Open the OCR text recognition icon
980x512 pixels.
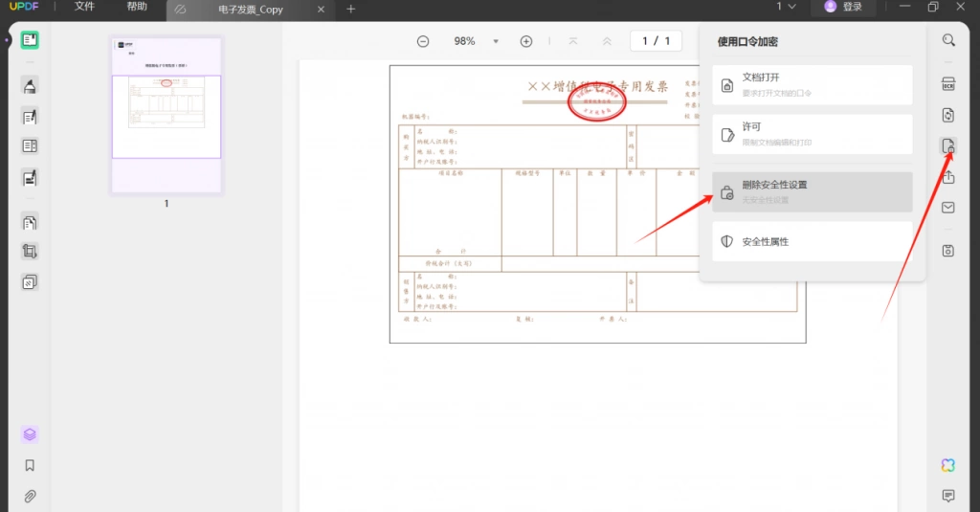pyautogui.click(x=948, y=84)
